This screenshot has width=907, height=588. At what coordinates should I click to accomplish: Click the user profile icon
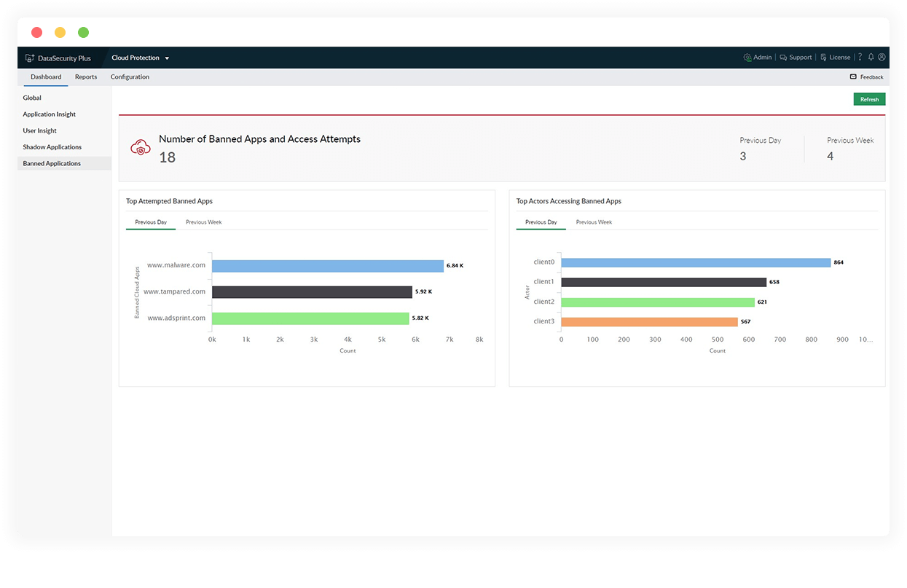click(882, 57)
